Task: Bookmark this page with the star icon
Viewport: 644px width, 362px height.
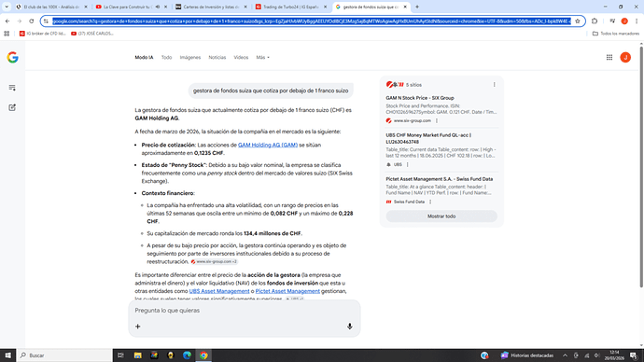Action: [578, 21]
